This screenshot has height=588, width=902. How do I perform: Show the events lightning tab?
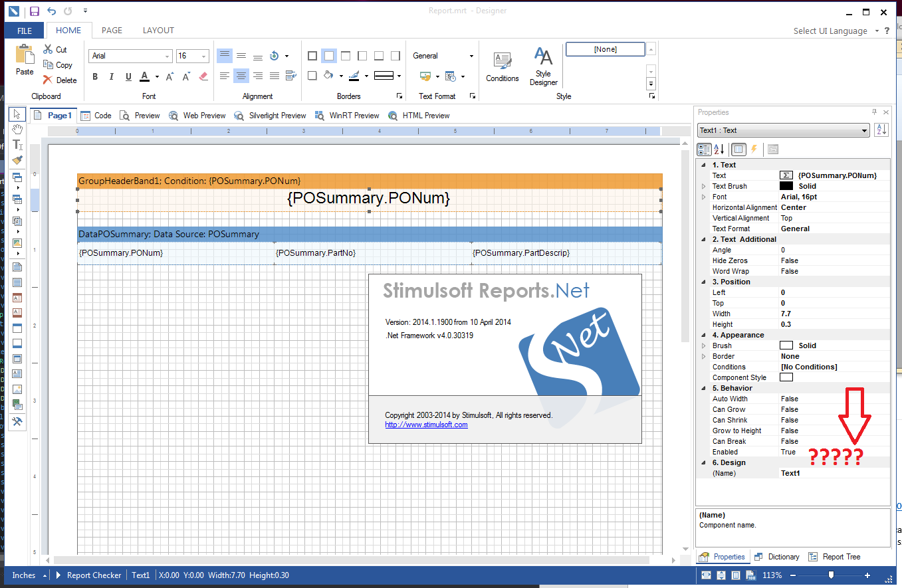click(754, 149)
